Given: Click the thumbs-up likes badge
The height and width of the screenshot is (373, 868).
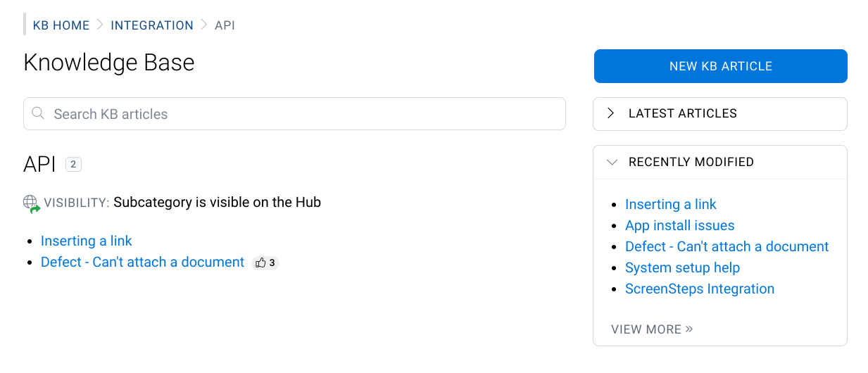Looking at the screenshot, I should point(265,263).
